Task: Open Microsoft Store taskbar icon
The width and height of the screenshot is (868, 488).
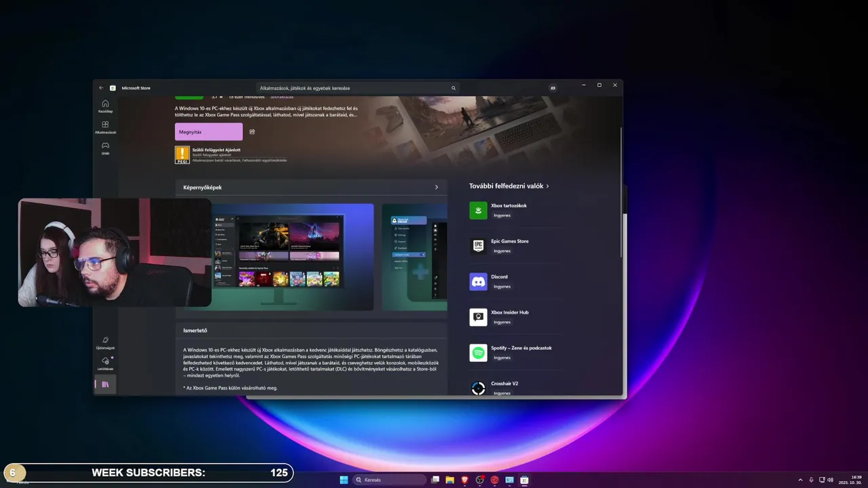Action: point(524,480)
